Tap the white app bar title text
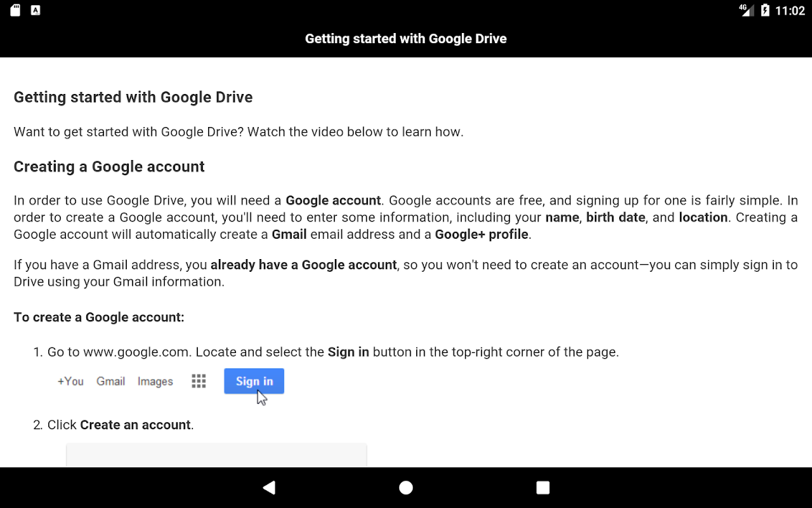Image resolution: width=812 pixels, height=508 pixels. (406, 39)
